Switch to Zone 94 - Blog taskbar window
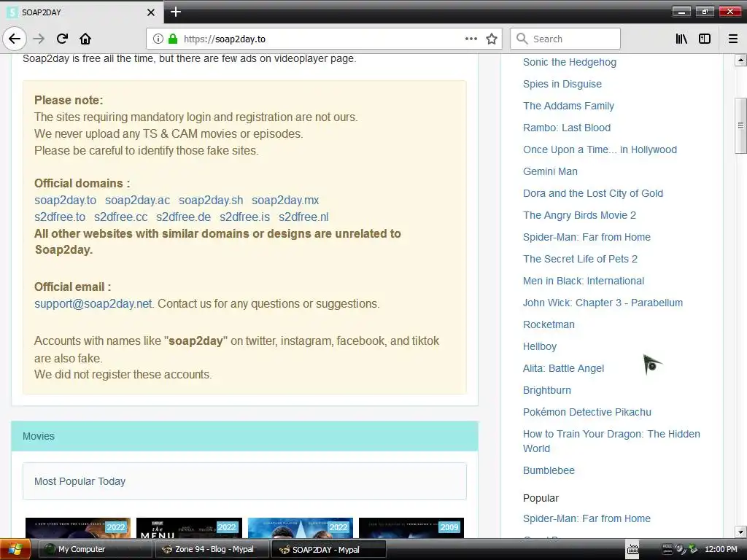This screenshot has width=747, height=560. click(x=213, y=549)
